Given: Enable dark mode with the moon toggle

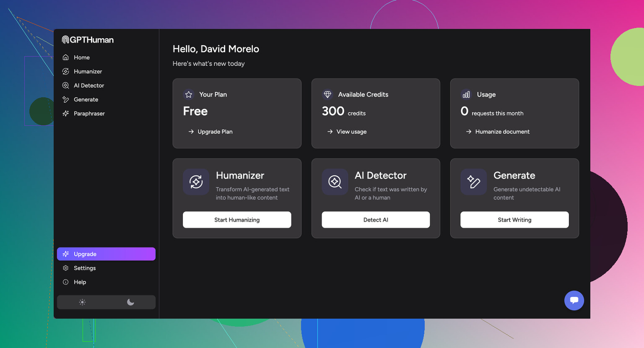Looking at the screenshot, I should tap(130, 302).
